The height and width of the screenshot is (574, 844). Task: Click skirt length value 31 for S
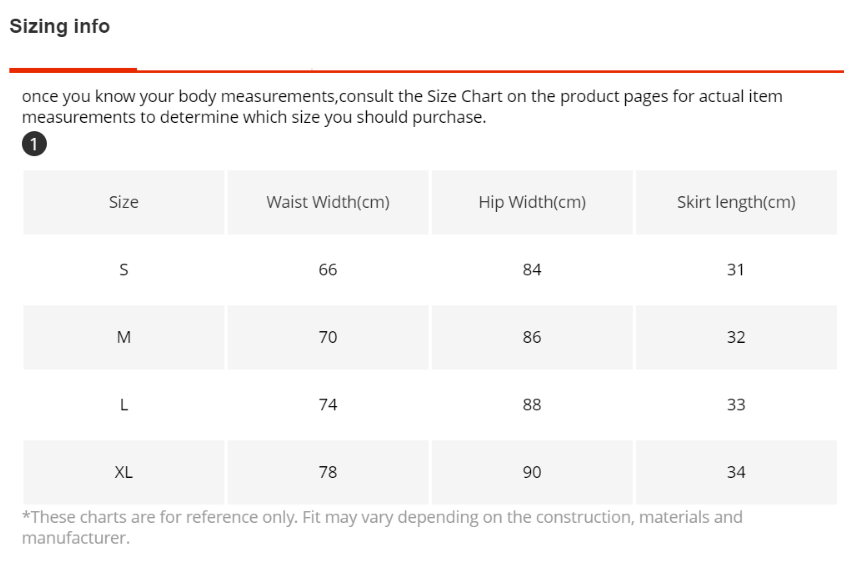pyautogui.click(x=736, y=269)
